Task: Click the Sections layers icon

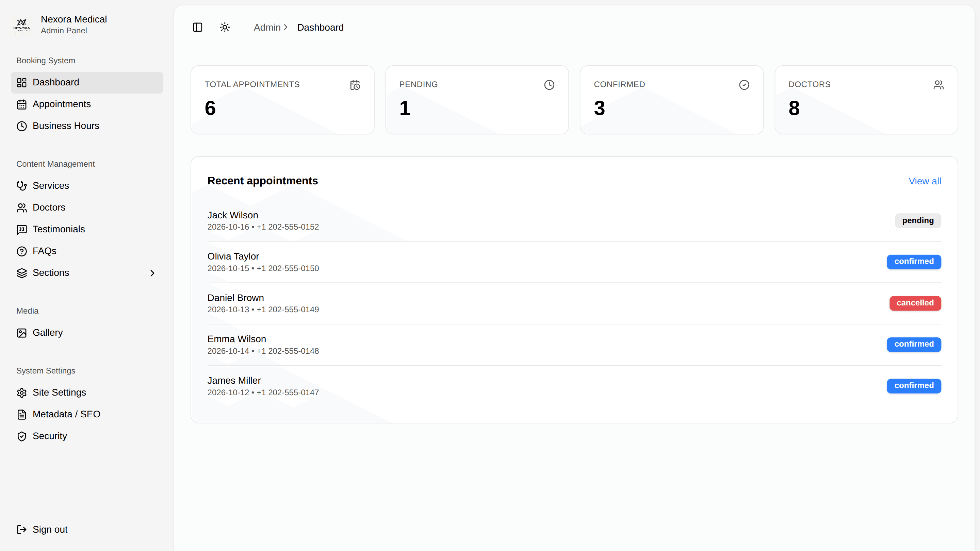Action: [22, 273]
